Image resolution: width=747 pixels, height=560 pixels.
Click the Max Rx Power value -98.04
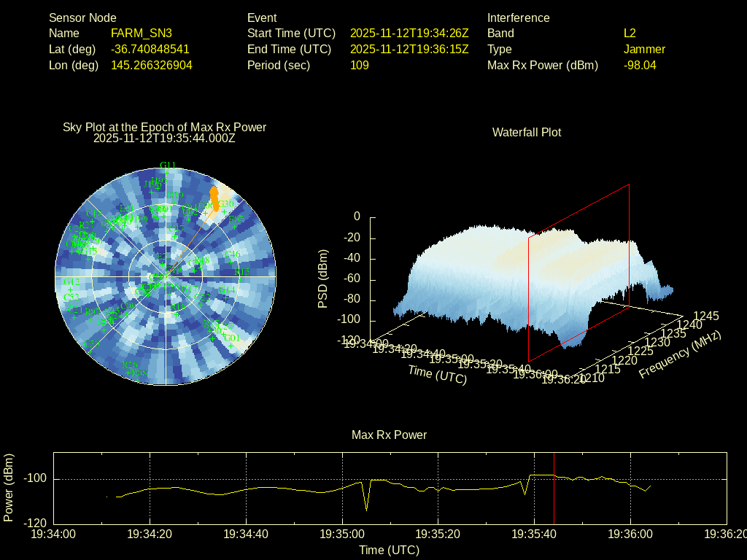point(640,65)
